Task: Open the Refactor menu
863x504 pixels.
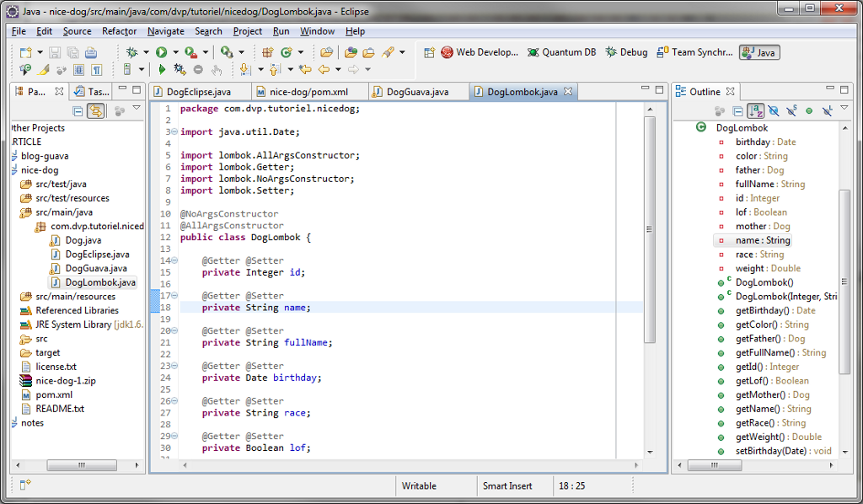Action: pos(119,31)
